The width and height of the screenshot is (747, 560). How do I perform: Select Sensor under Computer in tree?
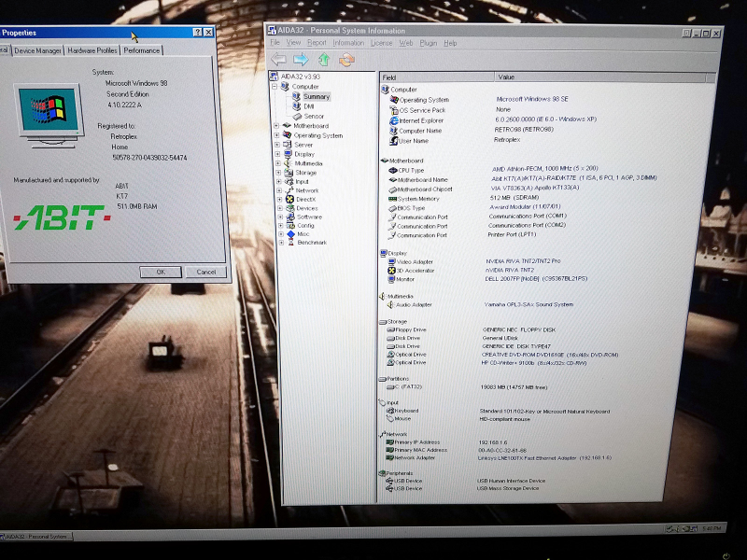coord(314,116)
